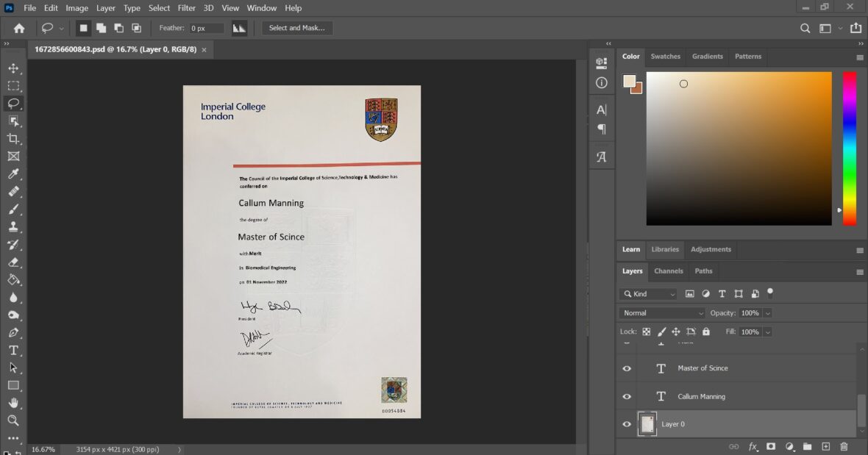The image size is (868, 455).
Task: Hide the Master of Scince layer
Action: click(x=627, y=369)
